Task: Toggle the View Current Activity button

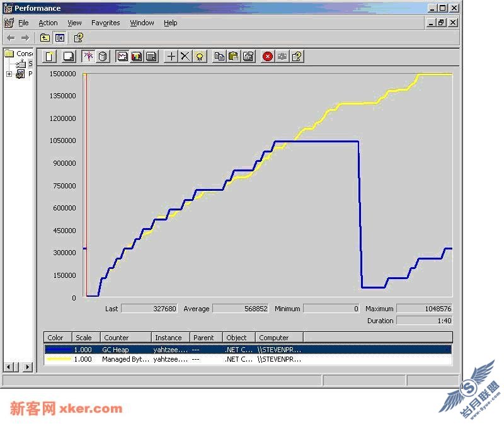Action: point(89,57)
